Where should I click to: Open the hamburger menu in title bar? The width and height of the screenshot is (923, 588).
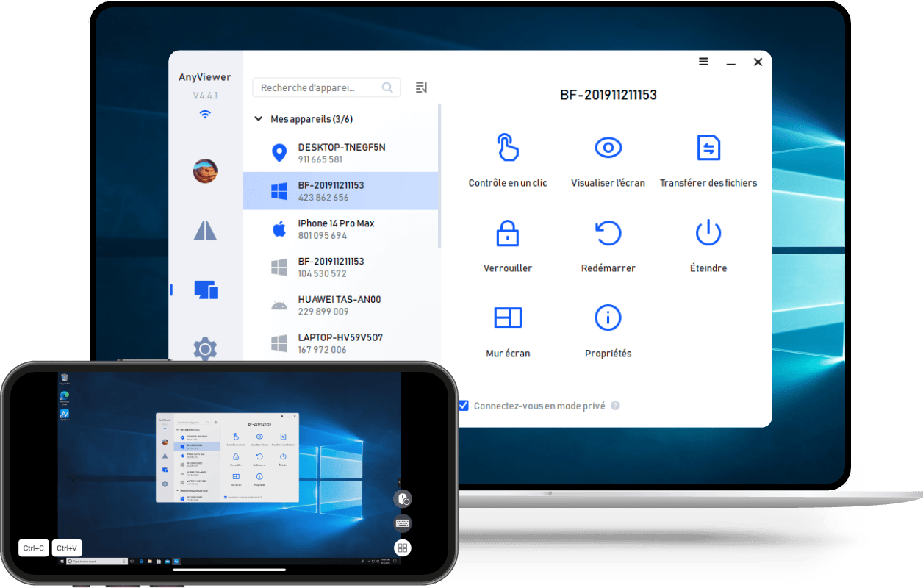(x=703, y=62)
